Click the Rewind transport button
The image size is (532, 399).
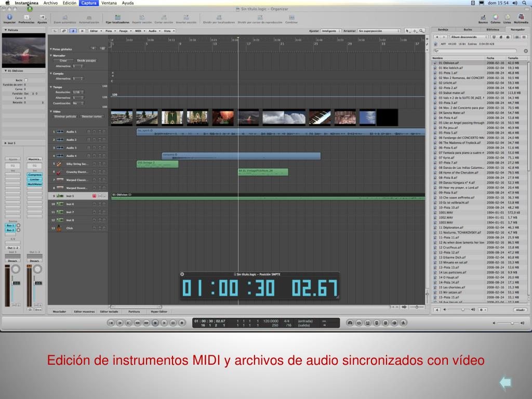click(137, 323)
